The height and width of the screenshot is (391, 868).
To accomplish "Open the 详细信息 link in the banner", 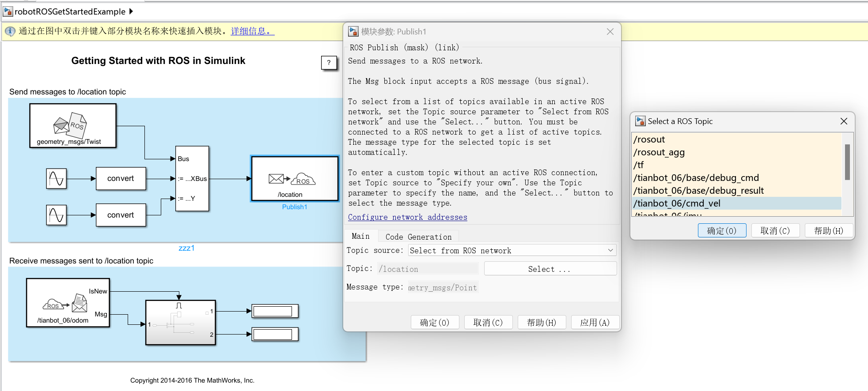I will point(253,31).
